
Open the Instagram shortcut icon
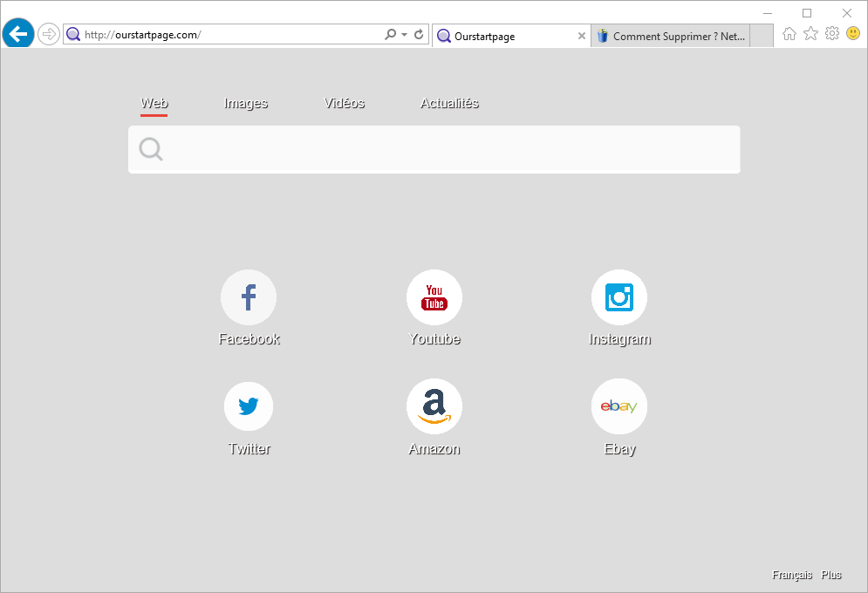tap(619, 297)
